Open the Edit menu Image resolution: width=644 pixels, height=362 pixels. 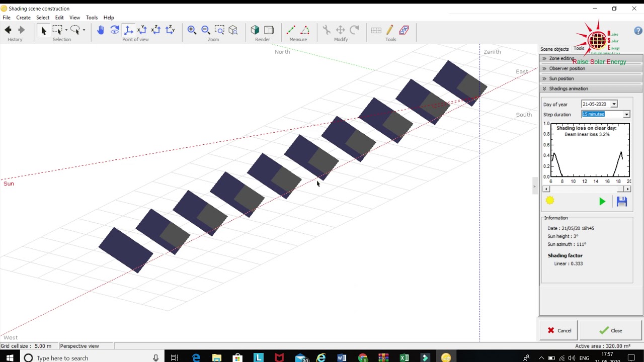click(59, 18)
